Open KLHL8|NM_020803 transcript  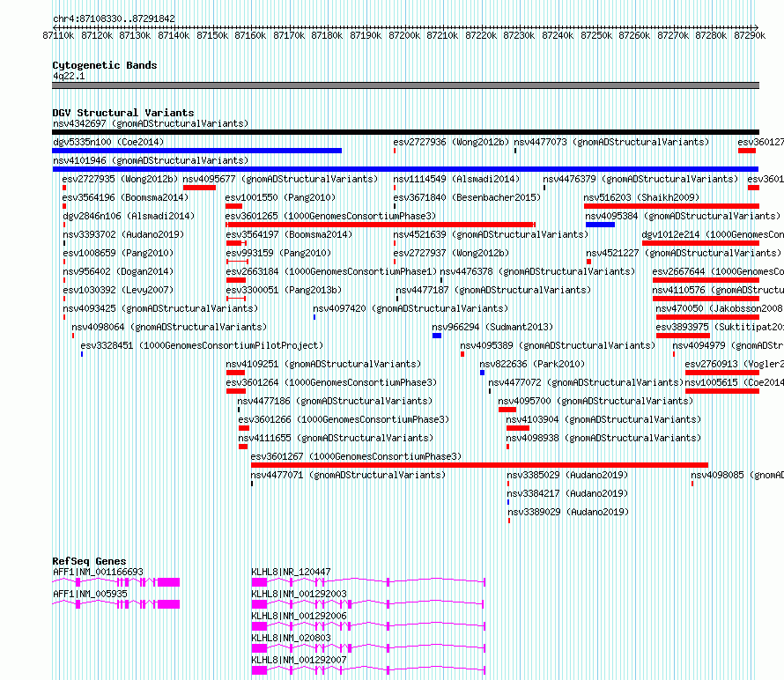(368, 648)
